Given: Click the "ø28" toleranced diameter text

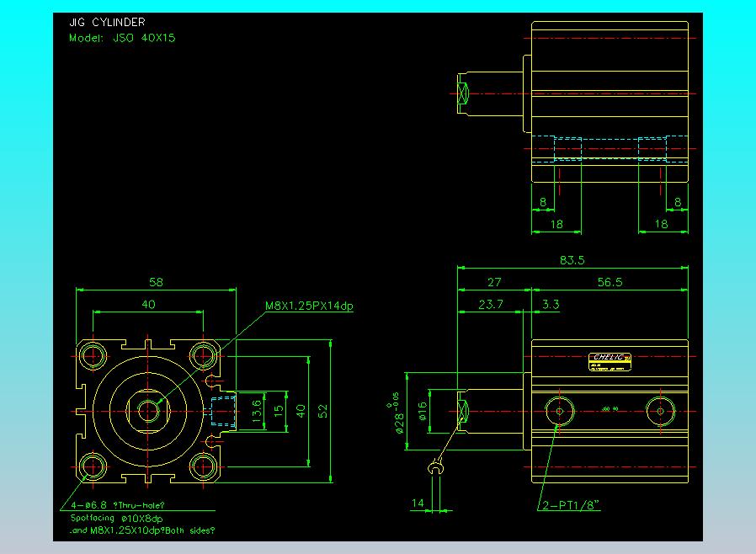Looking at the screenshot, I should [x=396, y=413].
